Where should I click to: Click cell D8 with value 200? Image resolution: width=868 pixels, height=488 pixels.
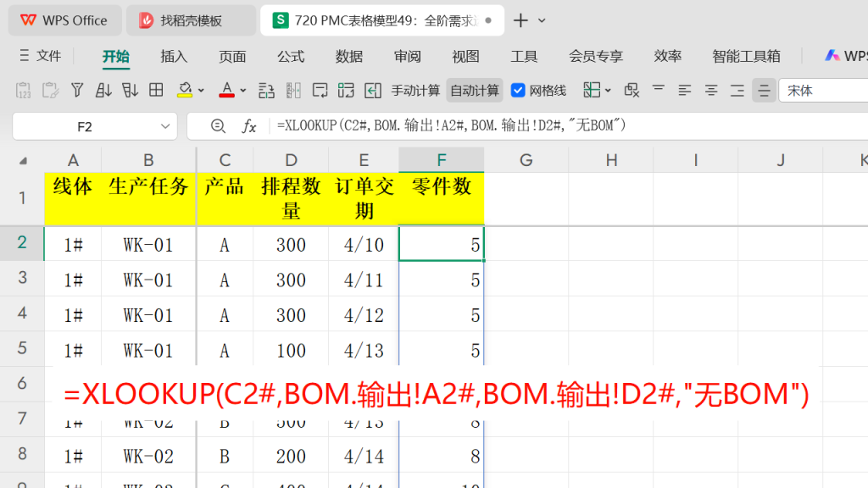(291, 456)
